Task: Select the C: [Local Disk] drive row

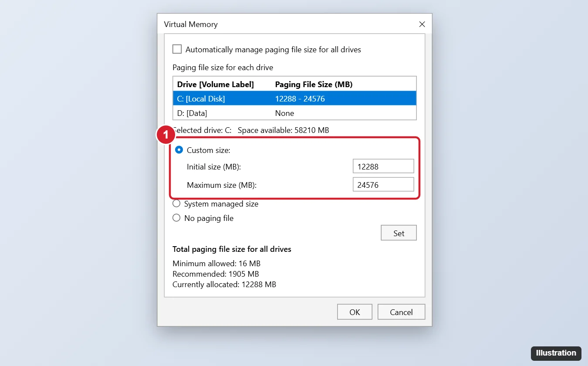Action: click(x=294, y=98)
